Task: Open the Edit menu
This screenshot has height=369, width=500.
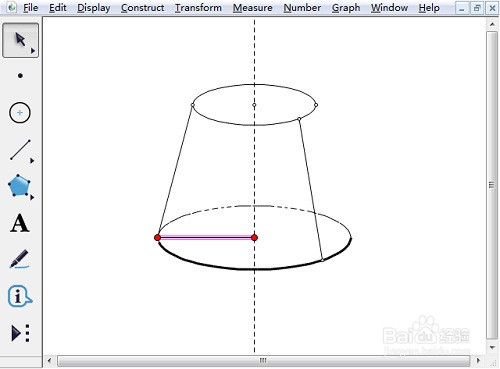Action: 58,8
